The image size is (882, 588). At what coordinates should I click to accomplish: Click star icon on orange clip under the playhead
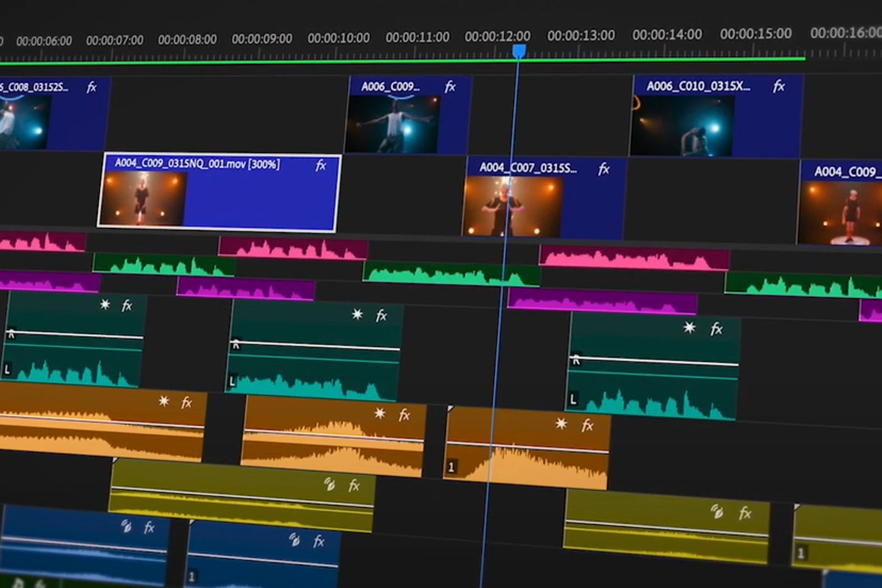(561, 424)
